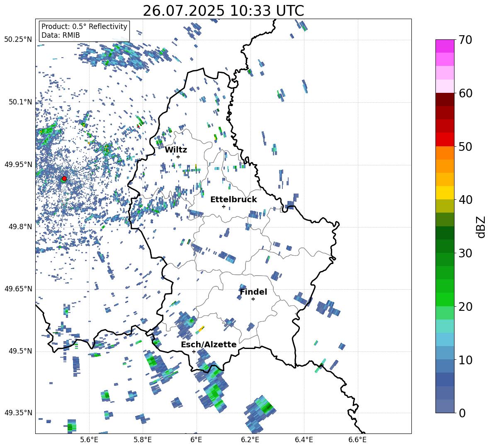Click the 6°E longitude label
The height and width of the screenshot is (448, 491).
(x=196, y=440)
